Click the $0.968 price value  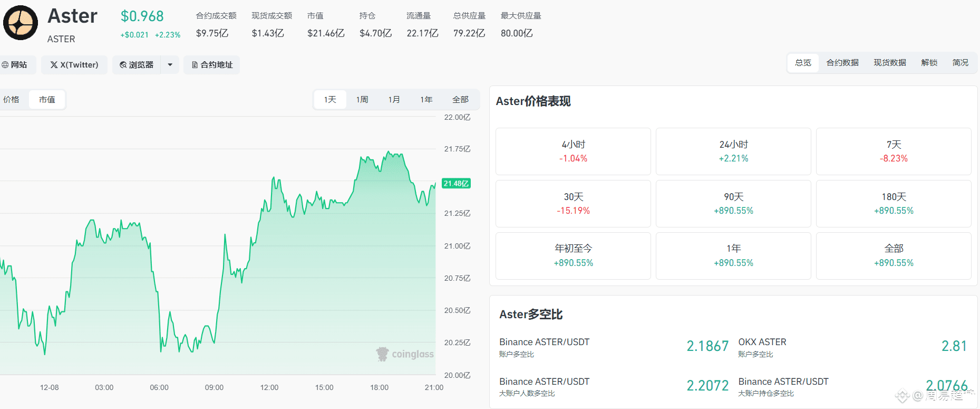tap(142, 16)
